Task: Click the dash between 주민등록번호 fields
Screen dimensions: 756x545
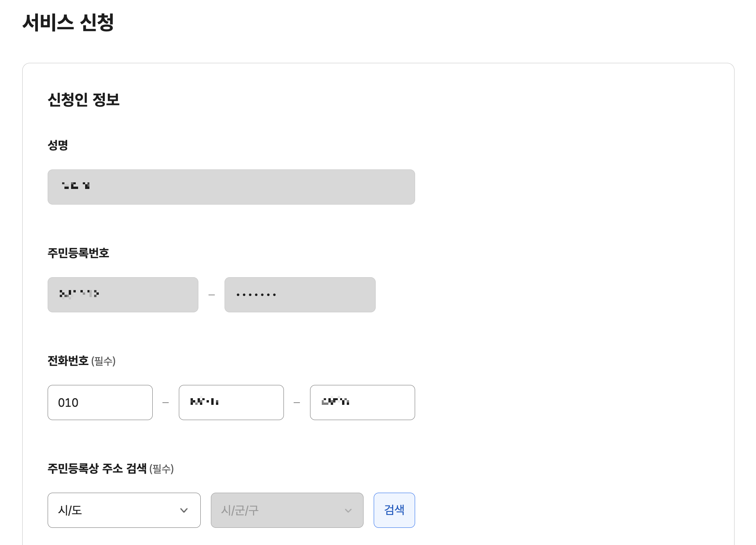Action: [x=212, y=295]
